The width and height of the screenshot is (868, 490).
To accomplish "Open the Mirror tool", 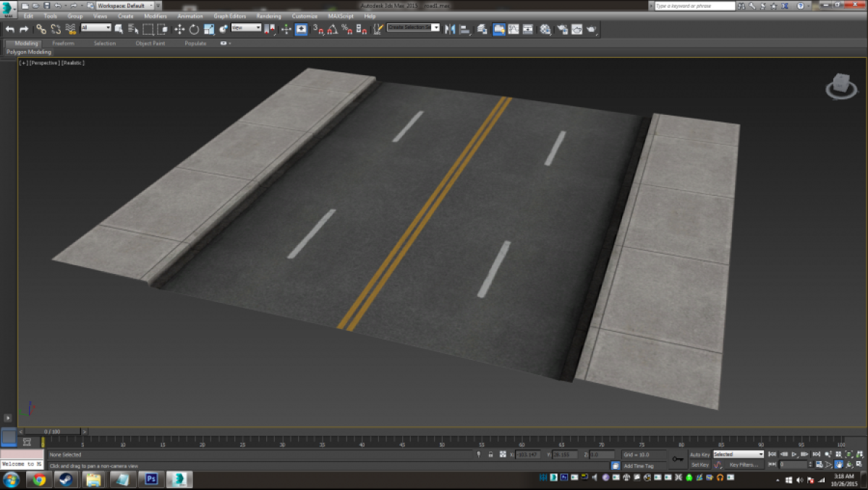I will 450,30.
